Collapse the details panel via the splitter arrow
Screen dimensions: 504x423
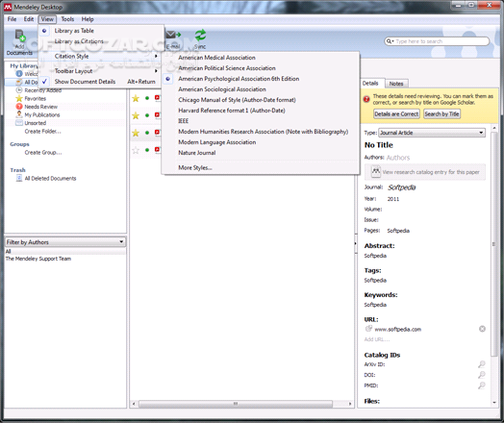pos(356,243)
